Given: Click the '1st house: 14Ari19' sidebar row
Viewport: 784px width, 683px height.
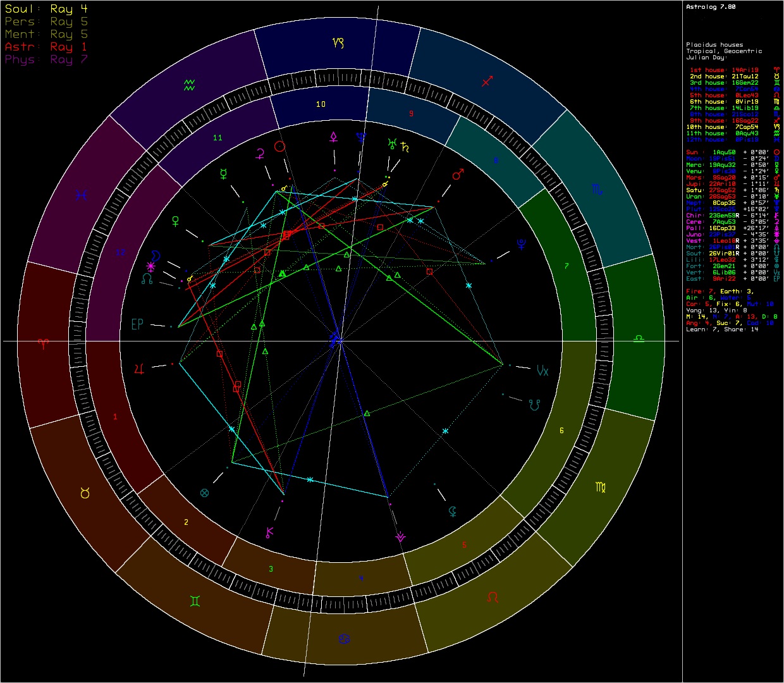Looking at the screenshot, I should coord(734,70).
